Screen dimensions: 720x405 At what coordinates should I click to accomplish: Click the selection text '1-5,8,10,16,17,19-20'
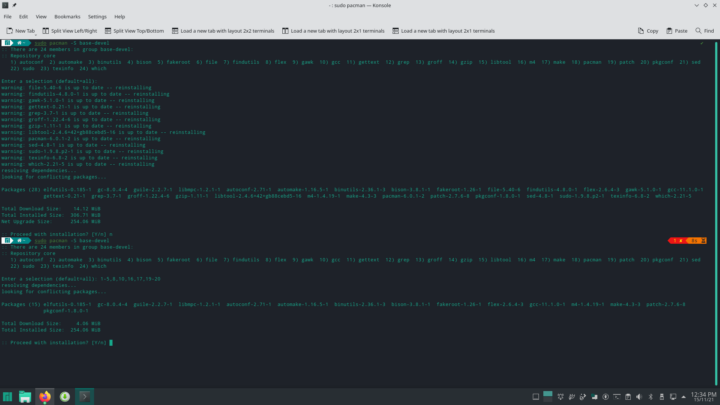130,279
